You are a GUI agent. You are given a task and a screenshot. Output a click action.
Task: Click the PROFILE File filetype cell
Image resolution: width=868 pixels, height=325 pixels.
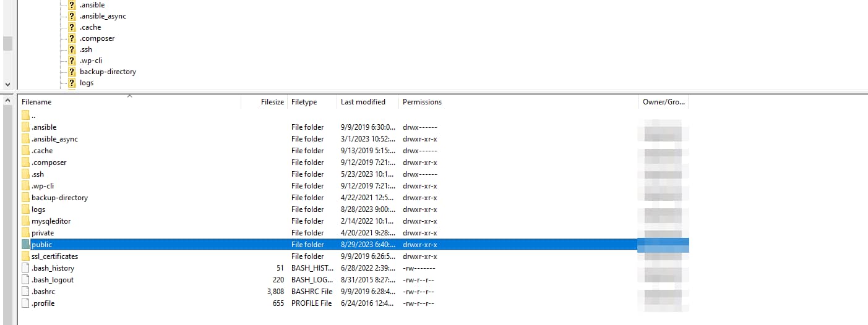coord(312,303)
